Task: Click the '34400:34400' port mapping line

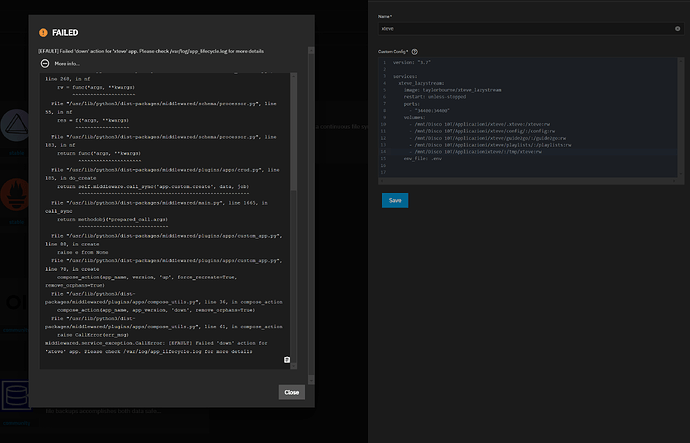Action: (429, 111)
